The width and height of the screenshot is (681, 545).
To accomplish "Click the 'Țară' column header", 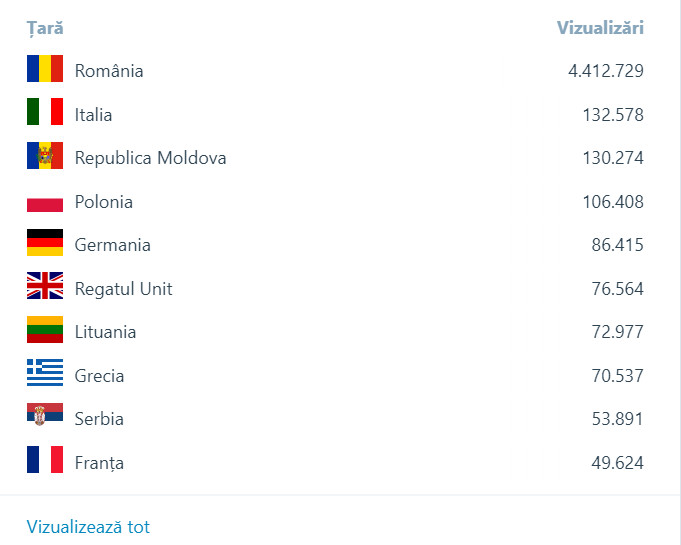I will [45, 28].
